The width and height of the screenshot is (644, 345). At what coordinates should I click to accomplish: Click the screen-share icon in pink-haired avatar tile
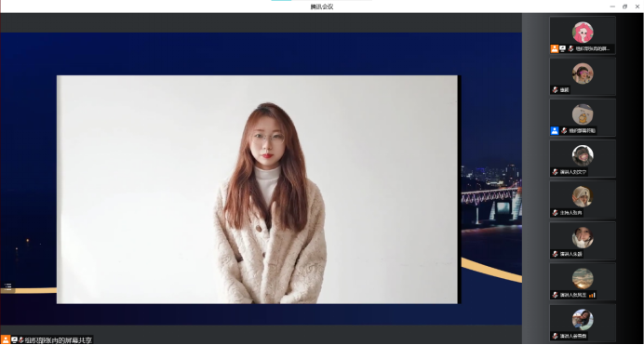click(x=563, y=48)
